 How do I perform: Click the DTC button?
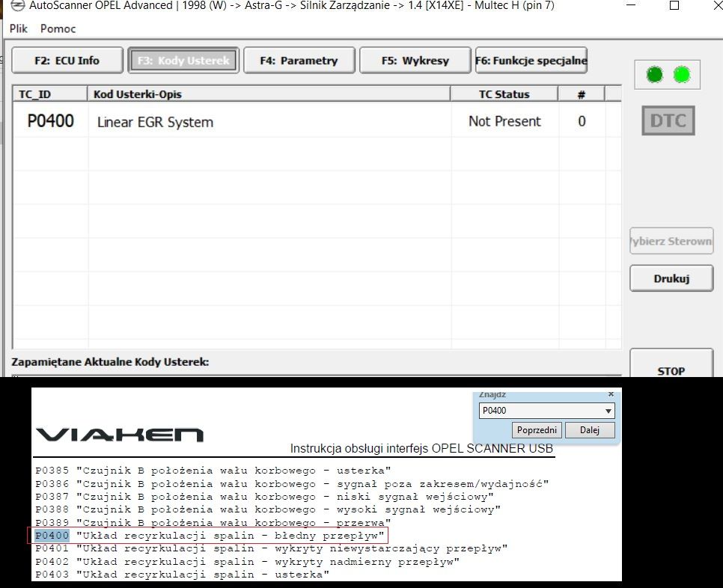[x=668, y=120]
